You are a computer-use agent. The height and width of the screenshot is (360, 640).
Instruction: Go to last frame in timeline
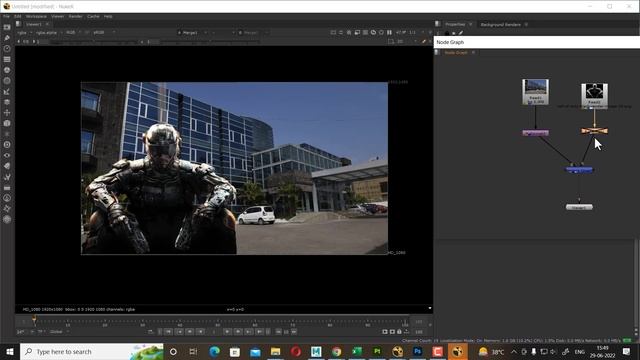coord(260,332)
